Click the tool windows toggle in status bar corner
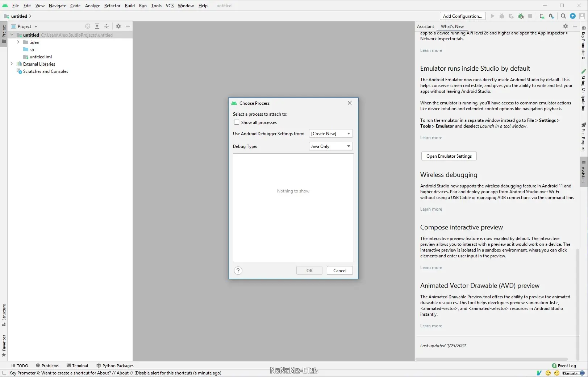This screenshot has height=377, width=588. [4, 373]
